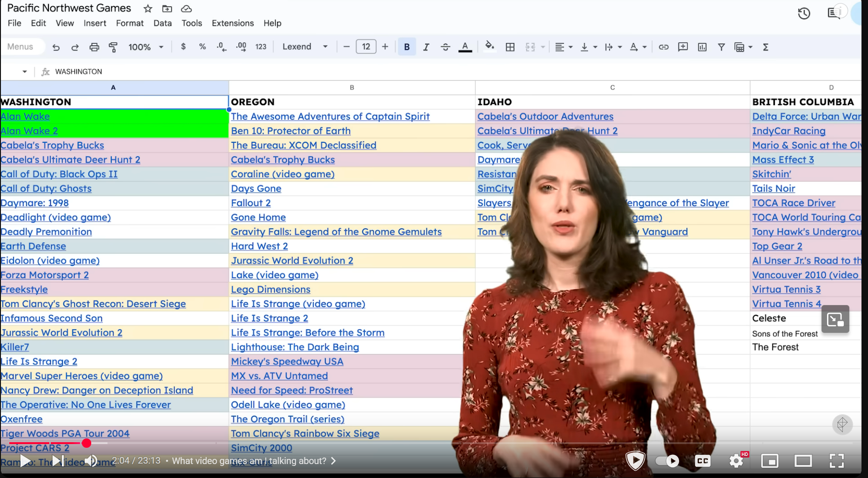Image resolution: width=868 pixels, height=478 pixels.
Task: Click the Insert chart icon
Action: [x=702, y=47]
